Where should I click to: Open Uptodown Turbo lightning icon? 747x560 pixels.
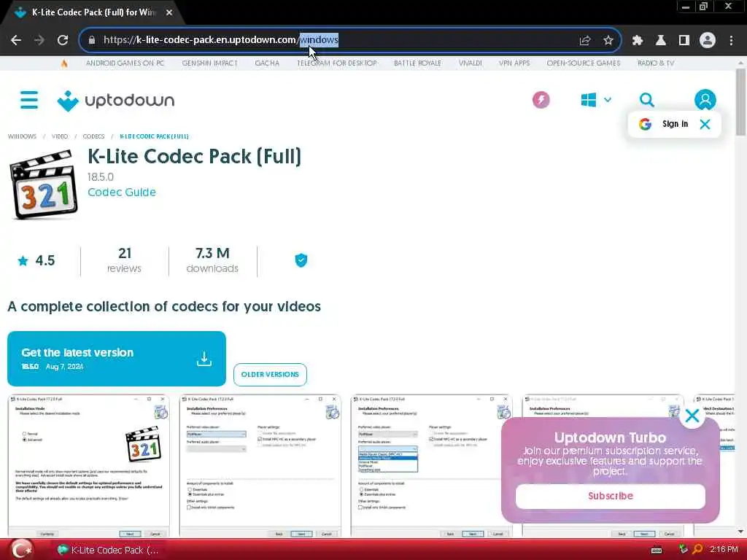(x=541, y=100)
